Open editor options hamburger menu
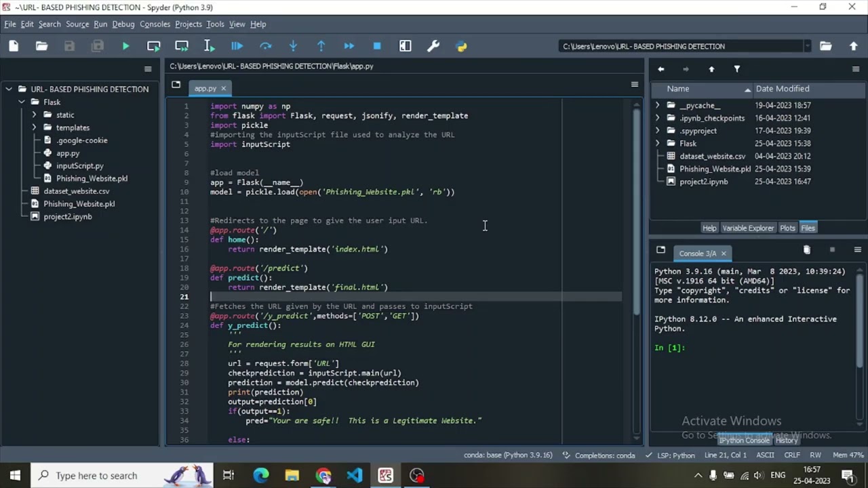 pos(635,85)
